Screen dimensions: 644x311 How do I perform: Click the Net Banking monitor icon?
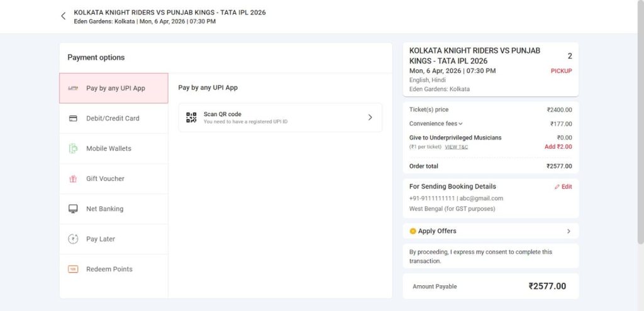[x=73, y=209]
